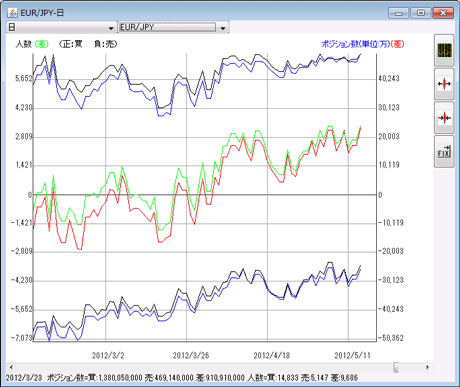
Task: Click the 2012/4/18 date axis label
Action: [x=272, y=355]
